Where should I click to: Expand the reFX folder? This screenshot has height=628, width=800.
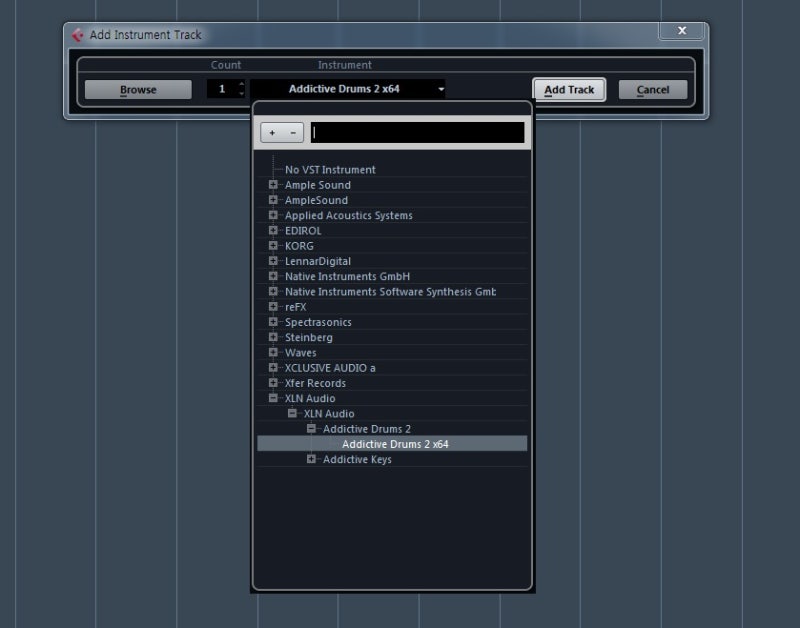pos(273,307)
